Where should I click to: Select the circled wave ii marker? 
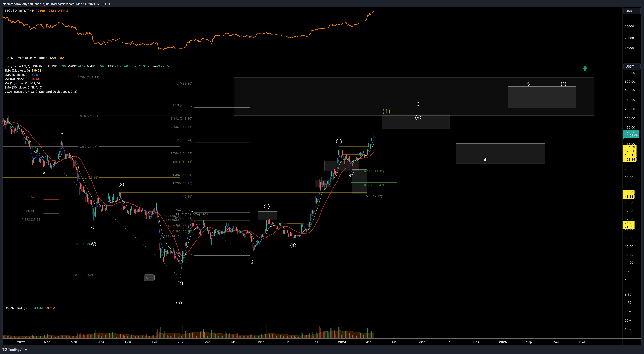point(293,246)
